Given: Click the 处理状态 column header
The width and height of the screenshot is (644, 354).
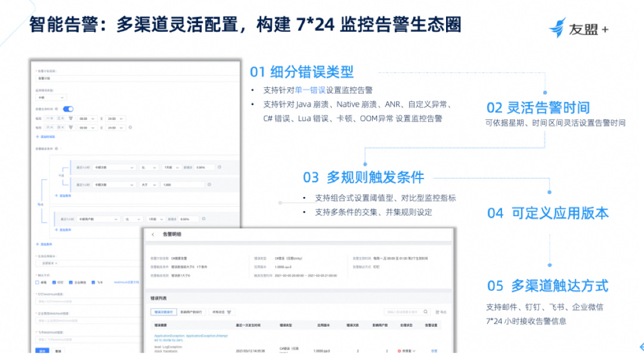Looking at the screenshot, I should click(x=406, y=325).
